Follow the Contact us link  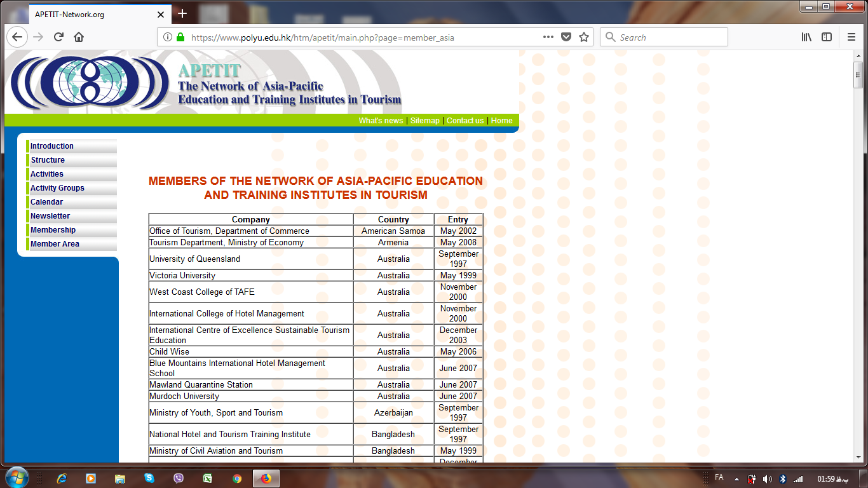tap(465, 121)
